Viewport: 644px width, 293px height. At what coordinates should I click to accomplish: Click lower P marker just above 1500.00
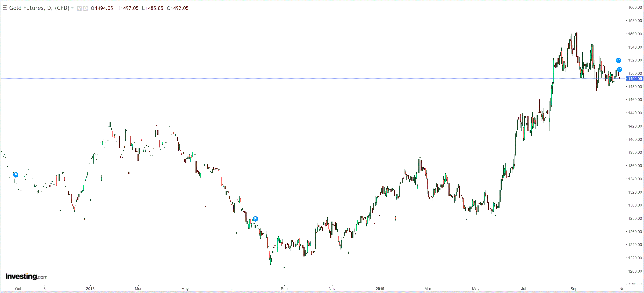coord(620,69)
